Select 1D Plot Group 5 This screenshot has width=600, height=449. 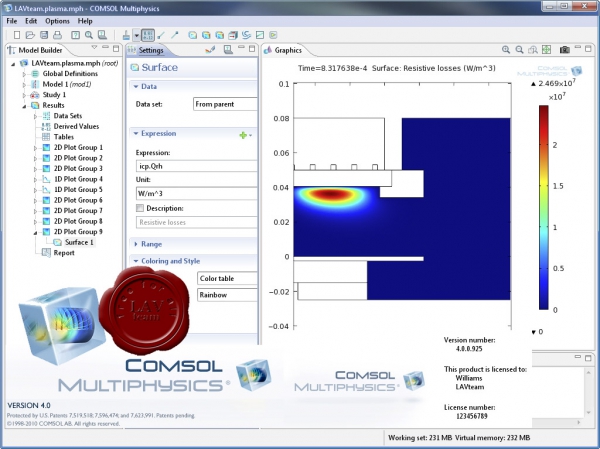[78, 190]
